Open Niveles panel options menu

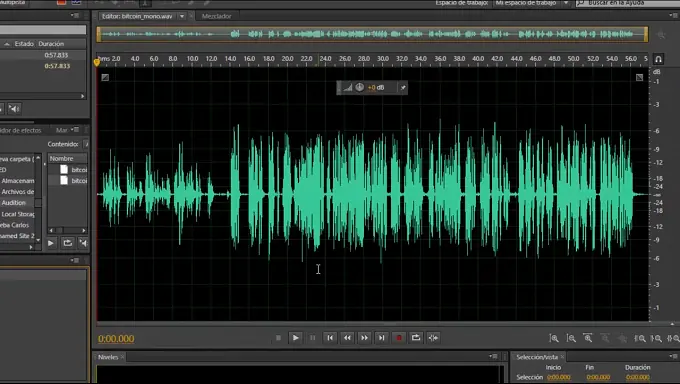(x=494, y=356)
